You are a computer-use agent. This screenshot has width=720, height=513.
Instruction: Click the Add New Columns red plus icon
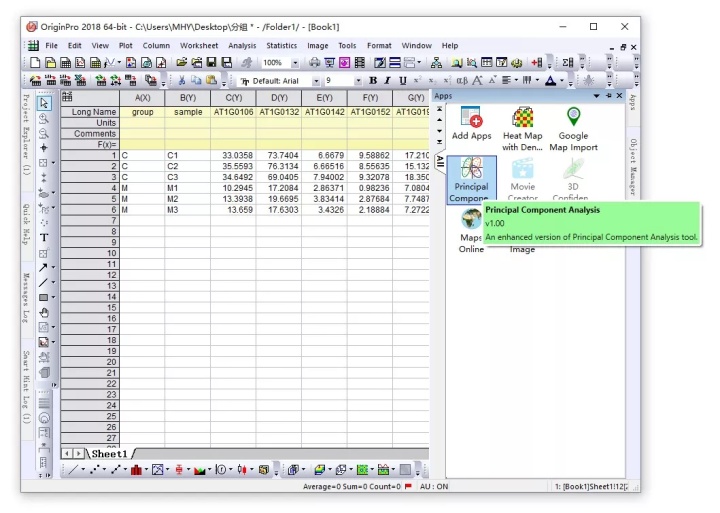pyautogui.click(x=536, y=62)
